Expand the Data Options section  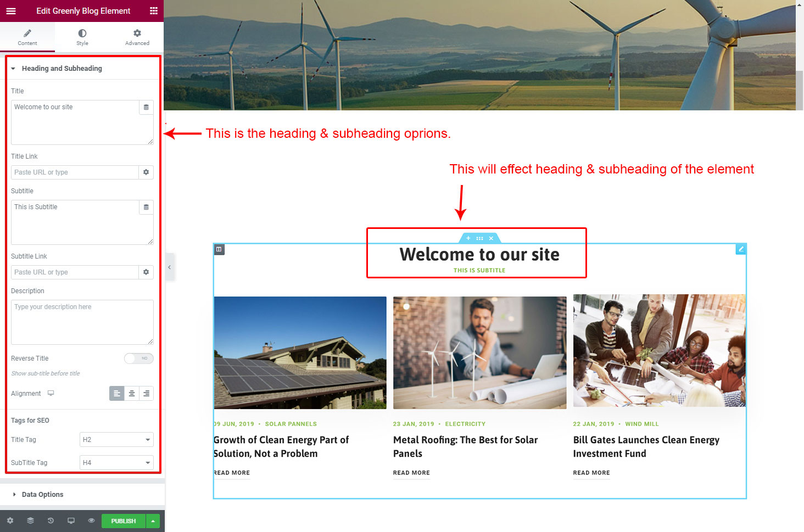click(43, 495)
